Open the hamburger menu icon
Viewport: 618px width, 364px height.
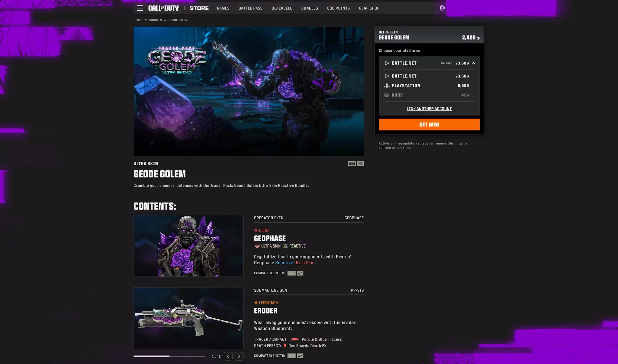tap(140, 8)
